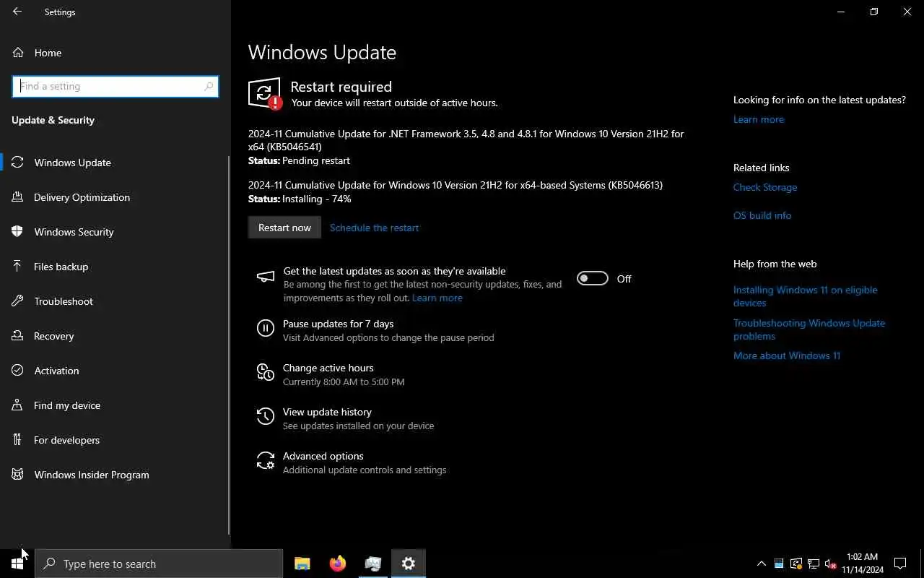Open the third pinned taskbar app icon

373,564
